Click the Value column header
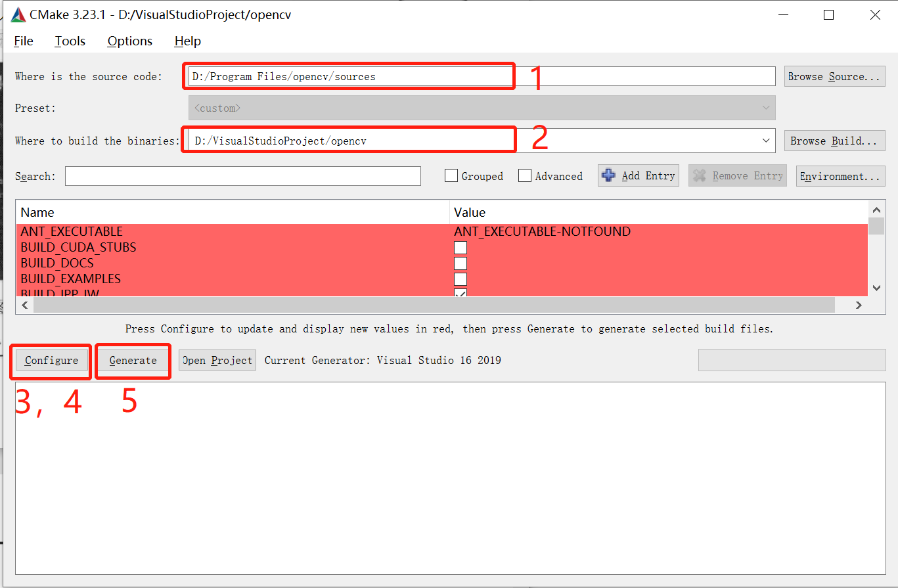Viewport: 898px width, 588px height. [659, 212]
